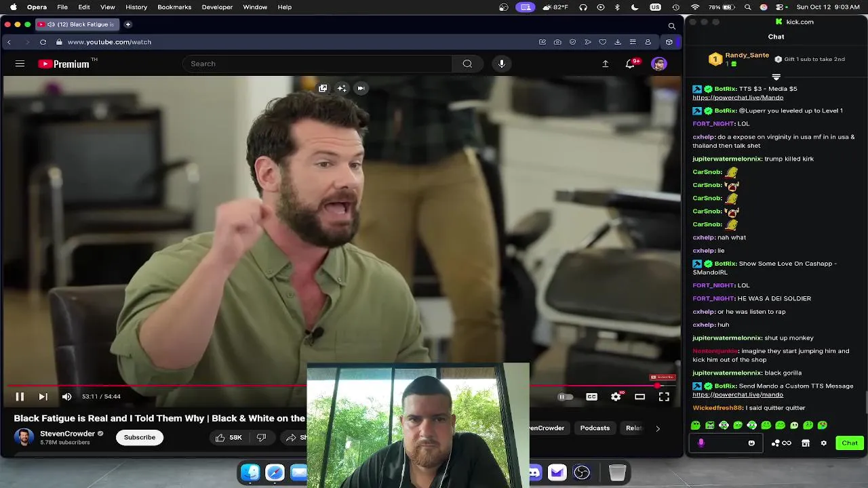
Task: Open the Developer menu
Action: (x=217, y=7)
